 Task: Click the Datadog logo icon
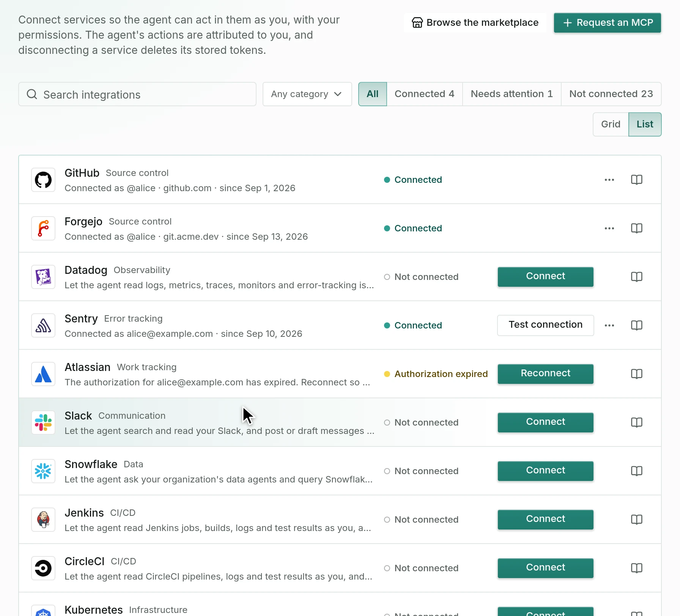43,277
